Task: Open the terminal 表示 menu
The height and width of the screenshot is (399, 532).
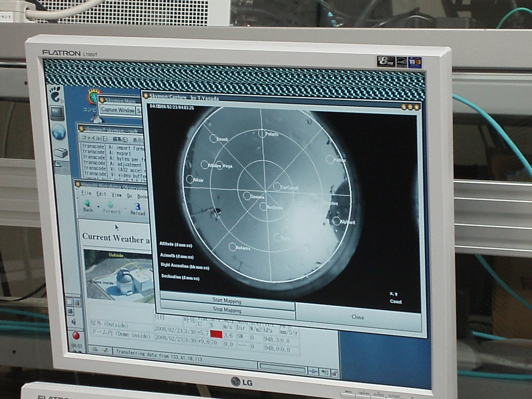Action: click(138, 141)
